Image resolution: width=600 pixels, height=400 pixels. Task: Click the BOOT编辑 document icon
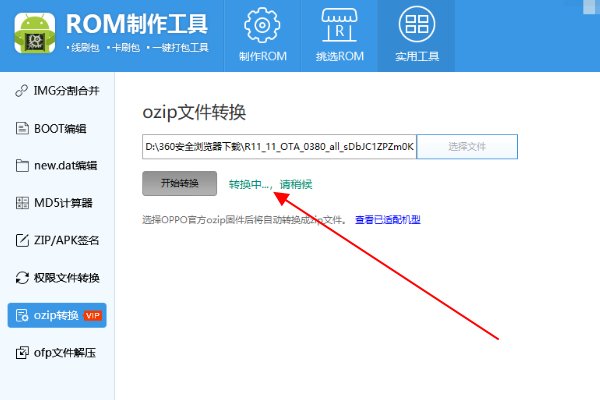tap(22, 128)
